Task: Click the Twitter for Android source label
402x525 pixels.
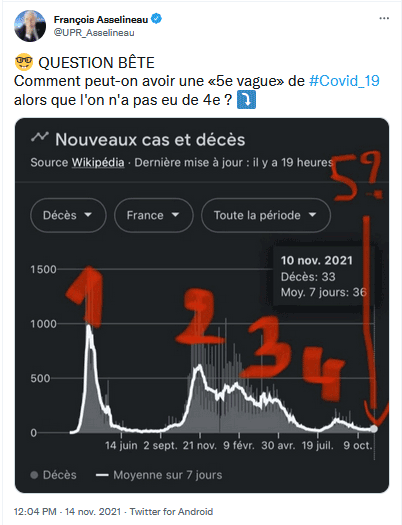Action: pos(171,512)
